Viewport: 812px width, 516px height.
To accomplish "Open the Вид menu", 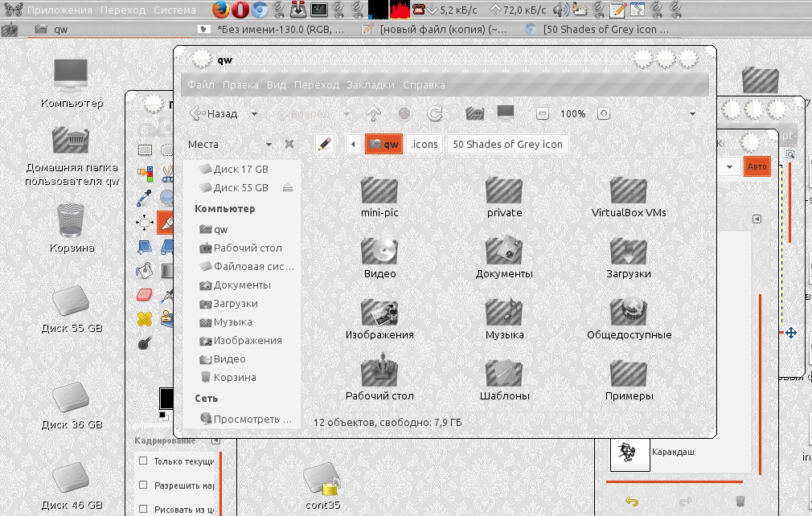I will pyautogui.click(x=277, y=85).
